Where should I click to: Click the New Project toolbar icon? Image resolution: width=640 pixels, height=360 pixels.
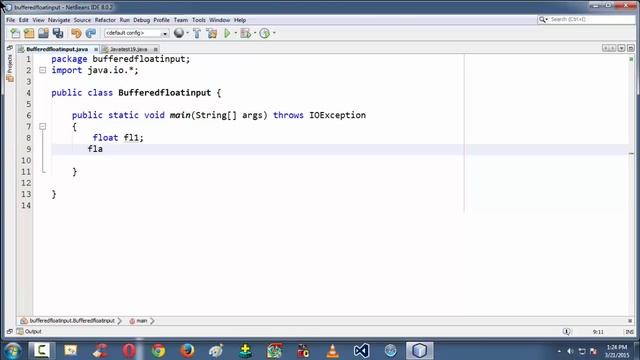tap(29, 33)
